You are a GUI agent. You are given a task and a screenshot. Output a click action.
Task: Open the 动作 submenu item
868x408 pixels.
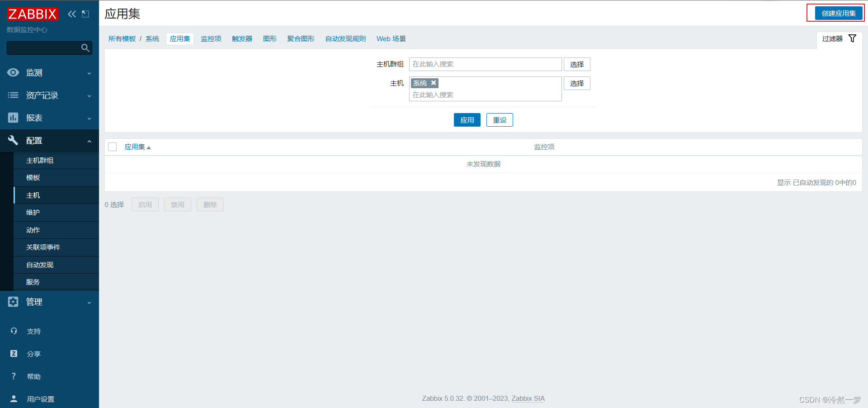[x=56, y=230]
